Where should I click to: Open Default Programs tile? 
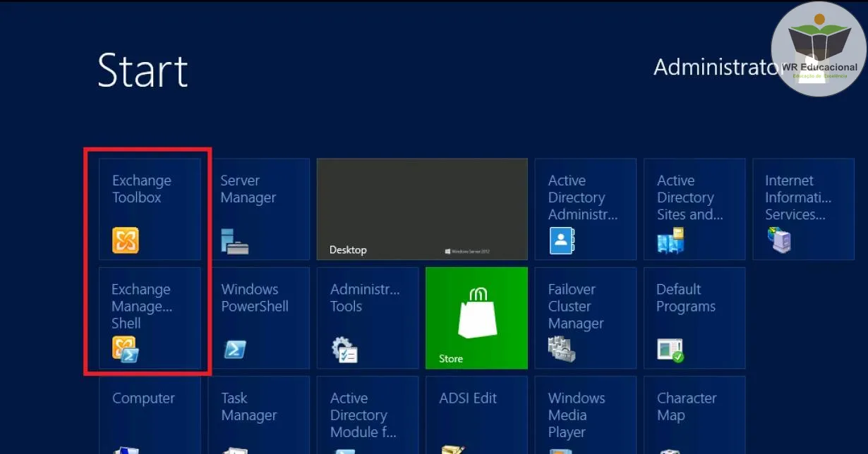[694, 317]
